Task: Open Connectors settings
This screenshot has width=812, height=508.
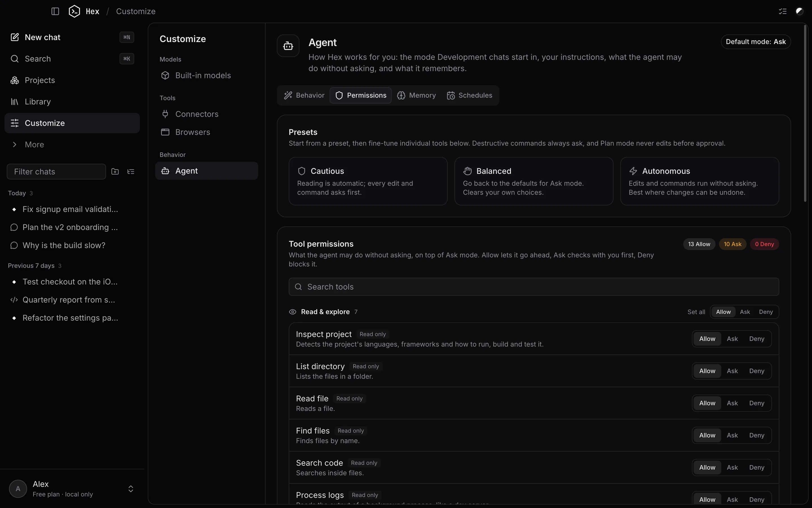Action: click(206, 114)
